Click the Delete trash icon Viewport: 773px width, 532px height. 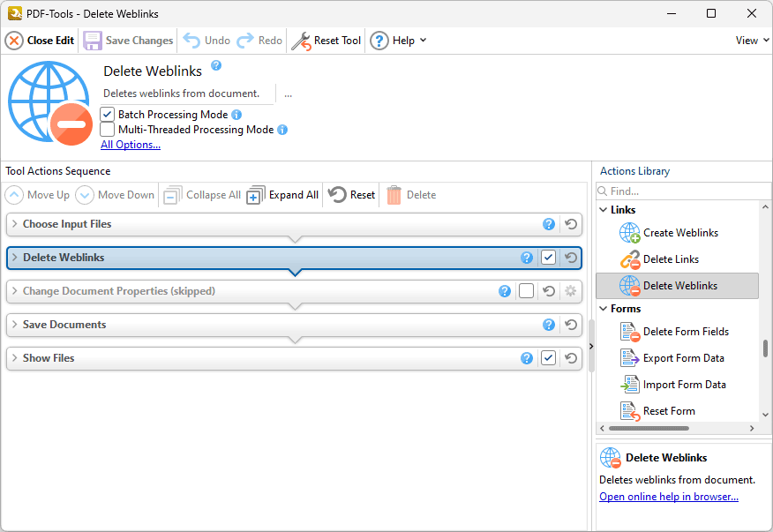pos(394,195)
